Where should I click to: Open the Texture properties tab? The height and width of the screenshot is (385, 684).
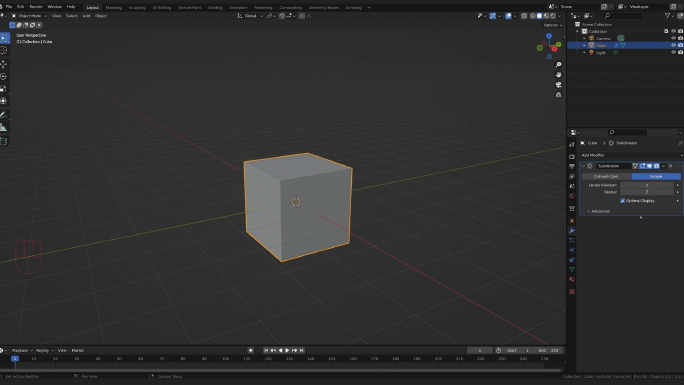pyautogui.click(x=572, y=291)
